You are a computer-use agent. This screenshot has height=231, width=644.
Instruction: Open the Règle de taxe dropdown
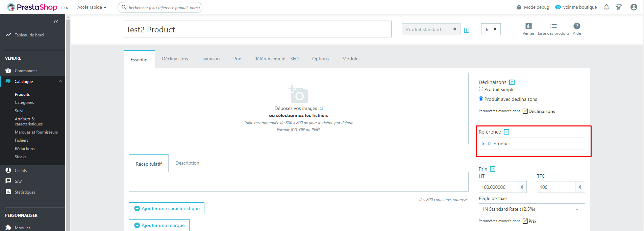point(532,209)
